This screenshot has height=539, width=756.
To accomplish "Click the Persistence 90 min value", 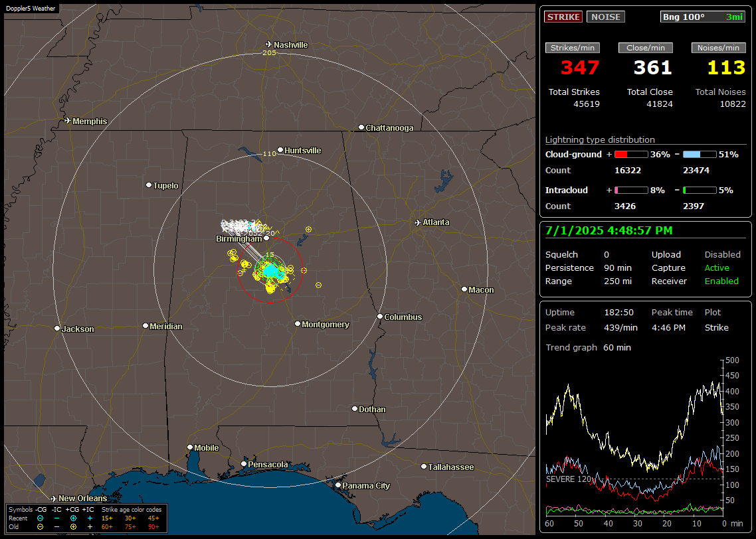I will tap(618, 268).
